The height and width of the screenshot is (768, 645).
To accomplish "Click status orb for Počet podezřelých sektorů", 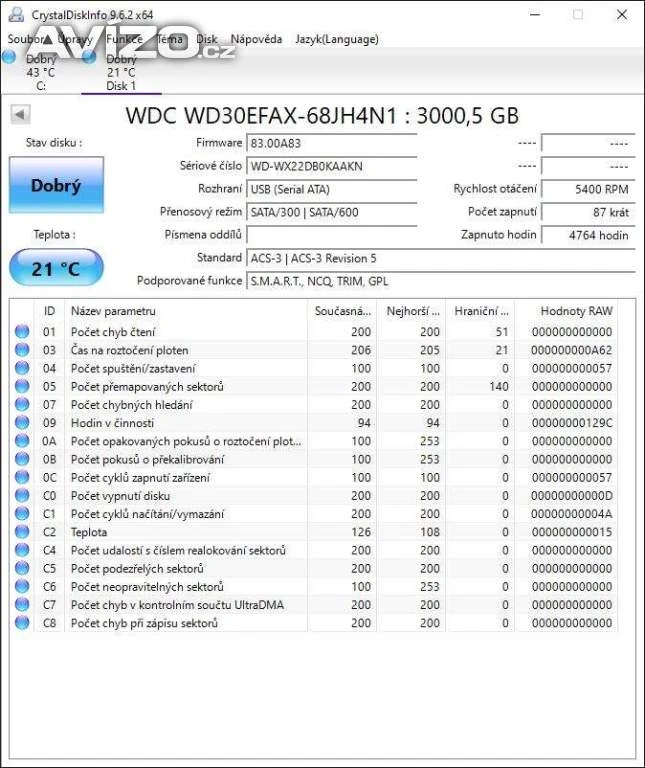I will tap(22, 568).
